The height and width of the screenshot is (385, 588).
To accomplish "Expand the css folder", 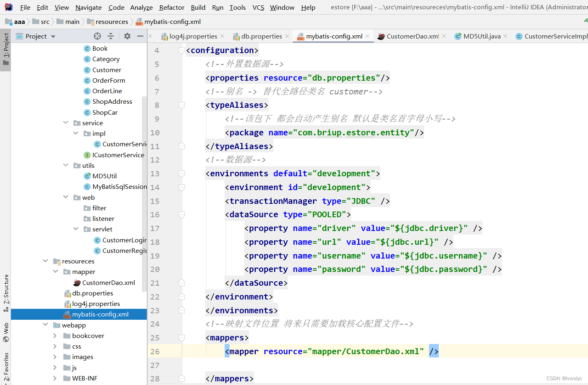I will pos(55,346).
